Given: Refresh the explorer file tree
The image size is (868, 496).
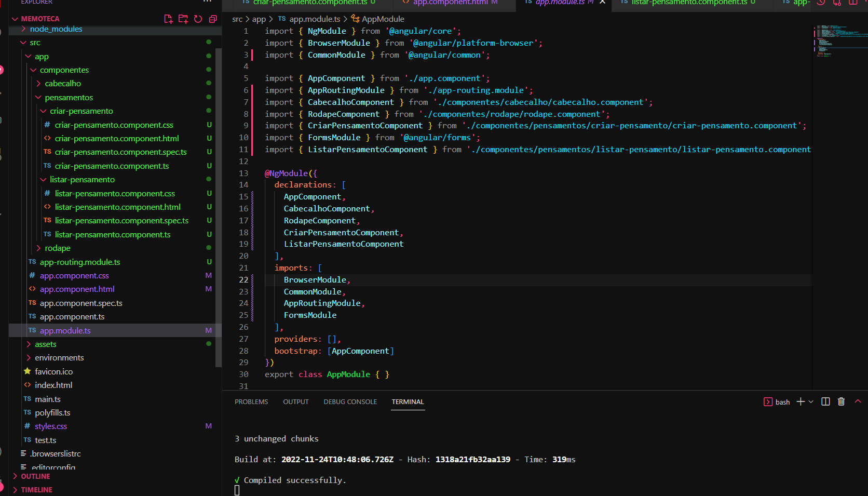Looking at the screenshot, I should [198, 19].
